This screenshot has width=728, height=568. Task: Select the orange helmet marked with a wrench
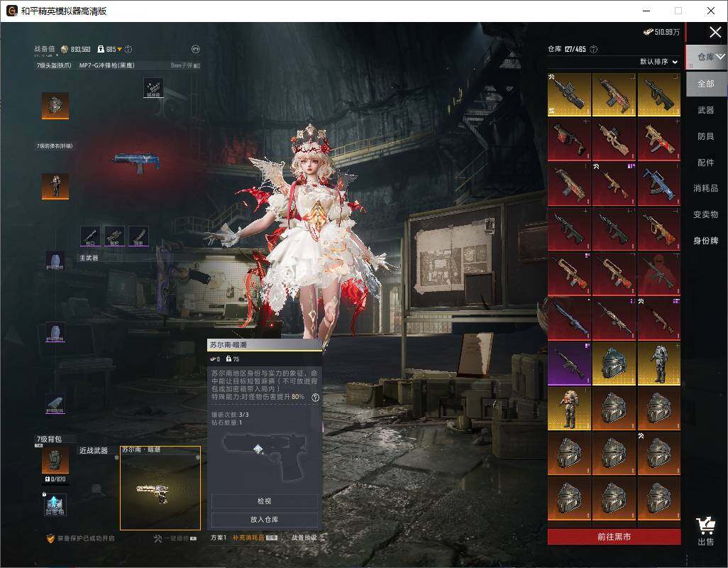[659, 454]
